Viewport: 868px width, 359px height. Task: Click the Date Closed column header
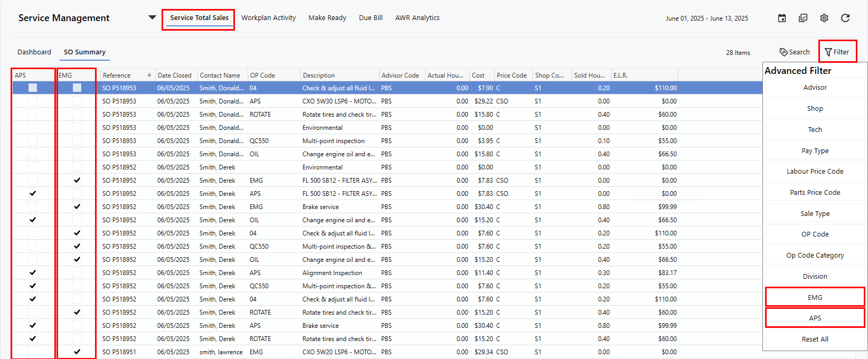click(x=175, y=75)
